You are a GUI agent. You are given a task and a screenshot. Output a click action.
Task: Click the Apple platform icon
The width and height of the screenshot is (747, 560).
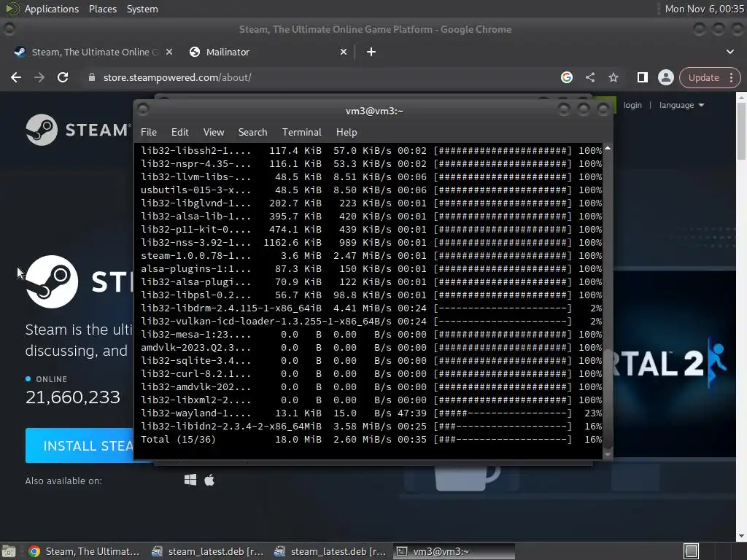(209, 480)
